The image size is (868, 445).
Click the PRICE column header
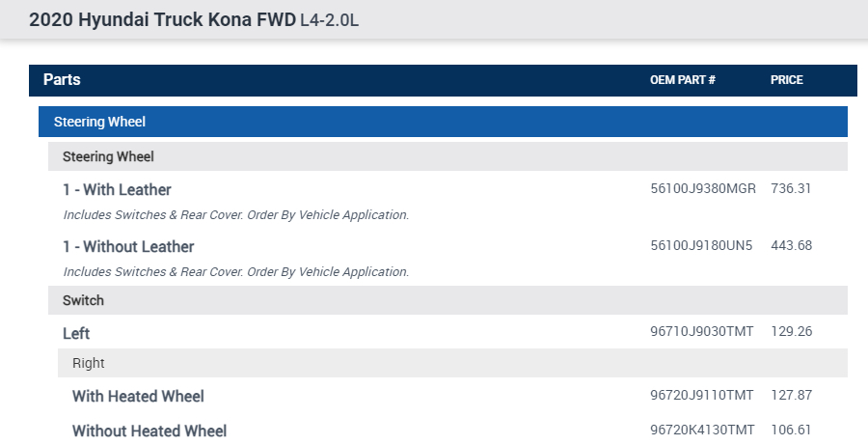point(786,80)
